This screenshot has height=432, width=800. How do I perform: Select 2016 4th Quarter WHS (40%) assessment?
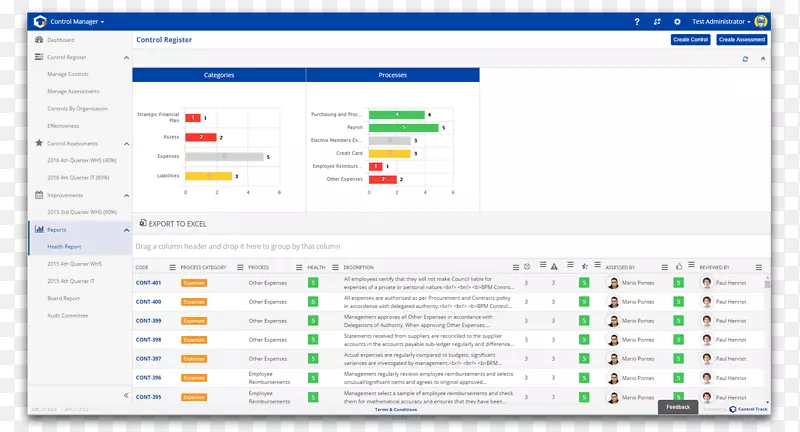(82, 160)
